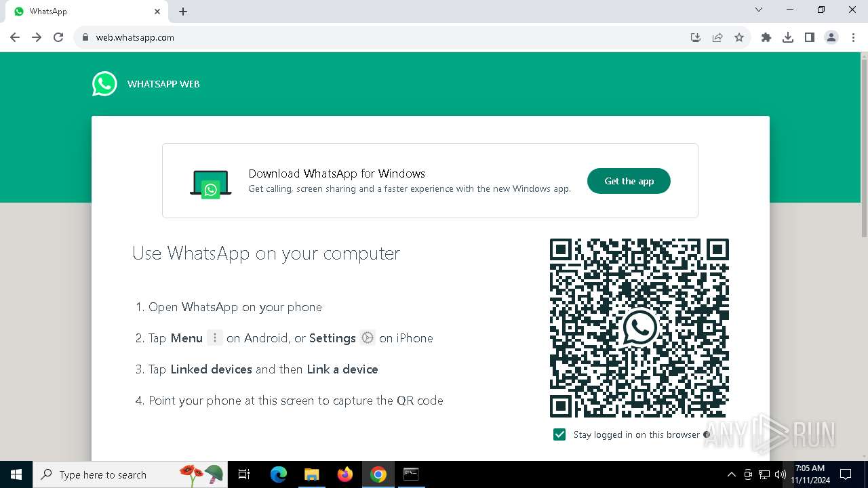
Task: Toggle Stay logged in on this browser checkbox
Action: coord(559,434)
